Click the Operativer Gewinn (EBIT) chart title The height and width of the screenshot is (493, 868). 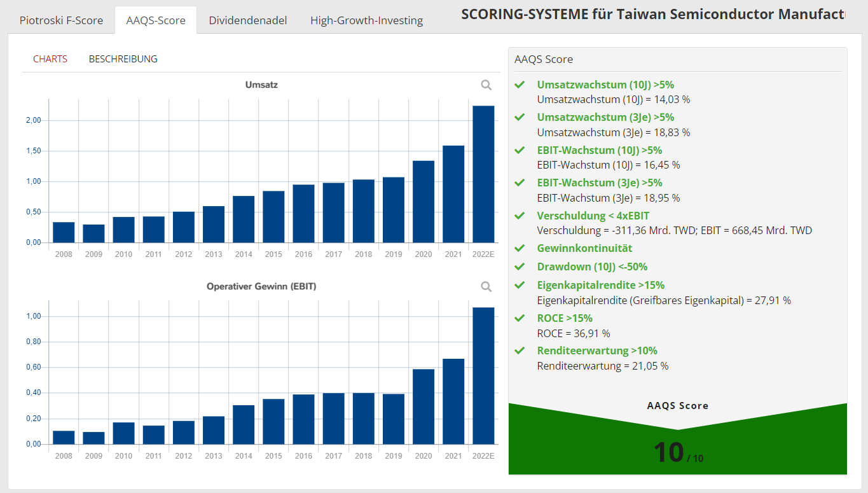pyautogui.click(x=261, y=286)
